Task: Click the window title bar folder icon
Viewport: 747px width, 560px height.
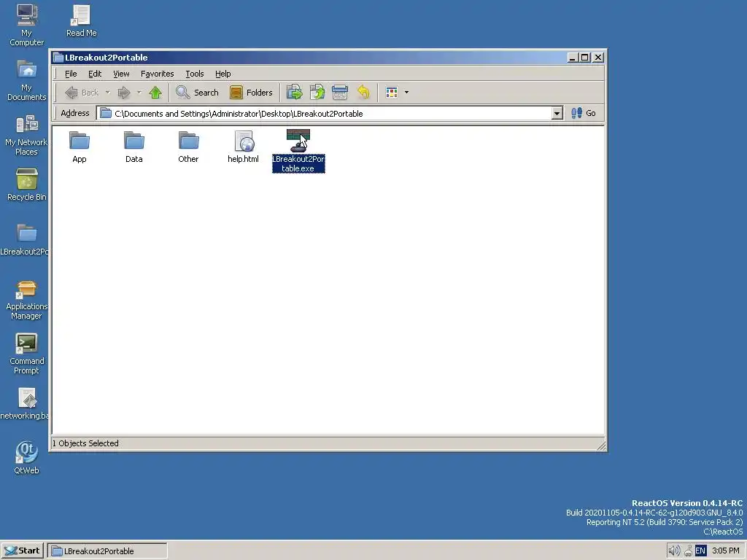Action: click(58, 58)
